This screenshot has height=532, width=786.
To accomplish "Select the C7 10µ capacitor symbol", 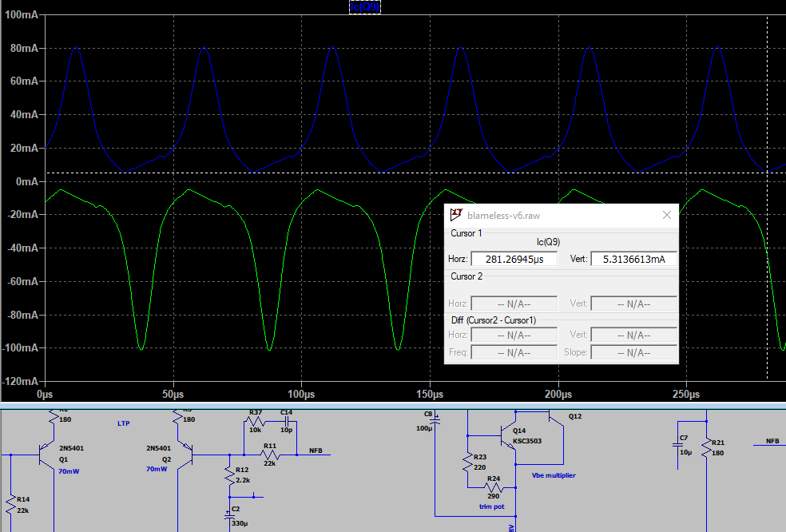I will 677,445.
